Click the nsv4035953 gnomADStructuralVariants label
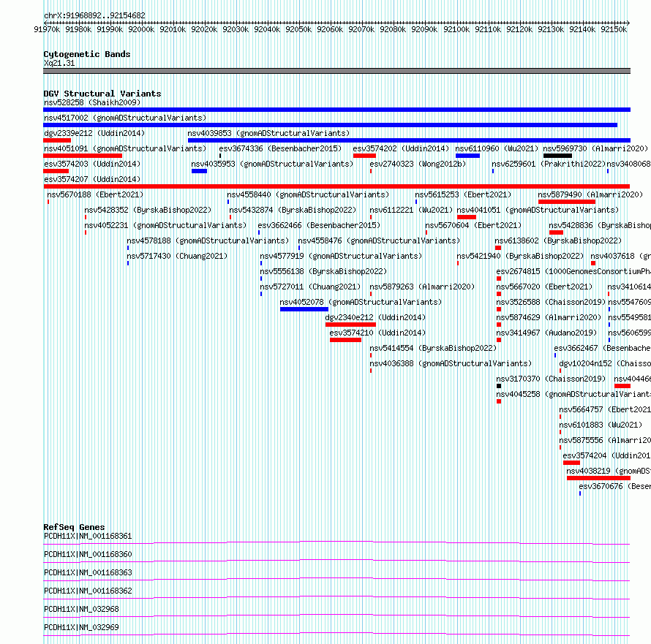This screenshot has height=644, width=651. pyautogui.click(x=272, y=164)
